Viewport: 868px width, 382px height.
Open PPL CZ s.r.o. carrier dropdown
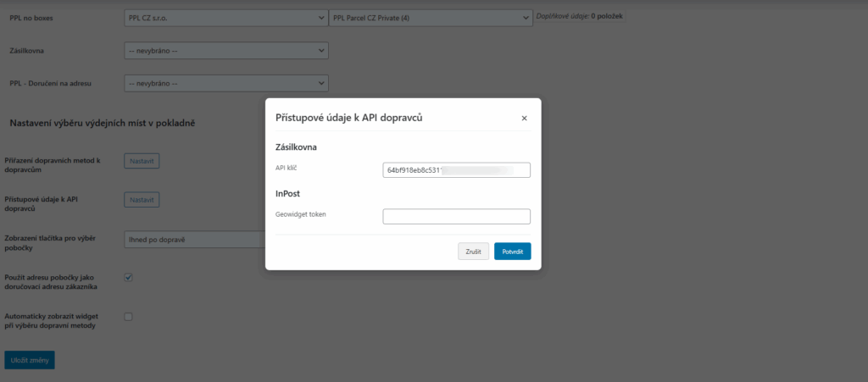click(x=225, y=18)
